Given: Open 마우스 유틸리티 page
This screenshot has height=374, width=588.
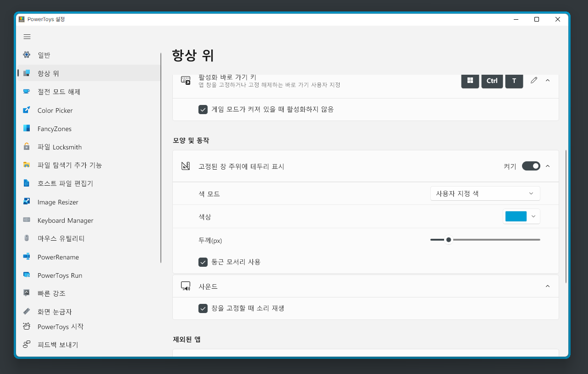Looking at the screenshot, I should (88, 238).
